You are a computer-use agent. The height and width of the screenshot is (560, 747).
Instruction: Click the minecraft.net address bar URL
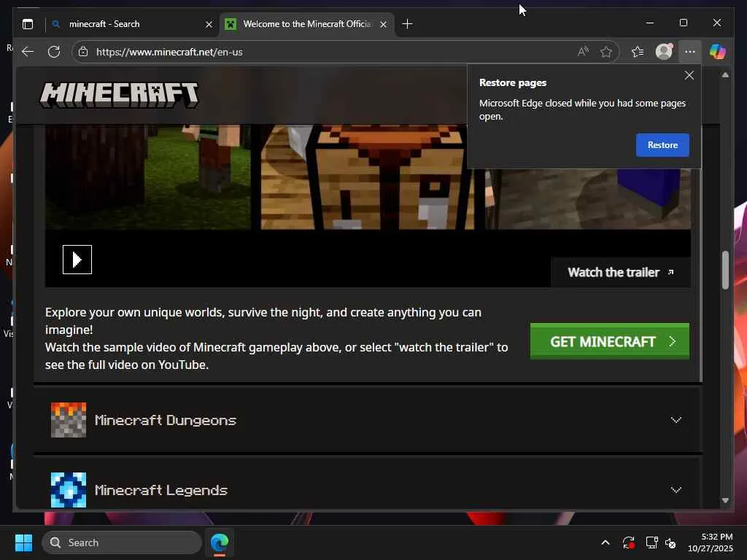tap(169, 52)
